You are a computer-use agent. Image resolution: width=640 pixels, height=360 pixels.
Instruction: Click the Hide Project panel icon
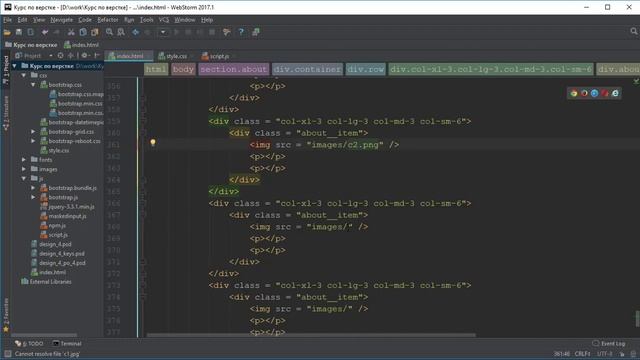[x=97, y=56]
